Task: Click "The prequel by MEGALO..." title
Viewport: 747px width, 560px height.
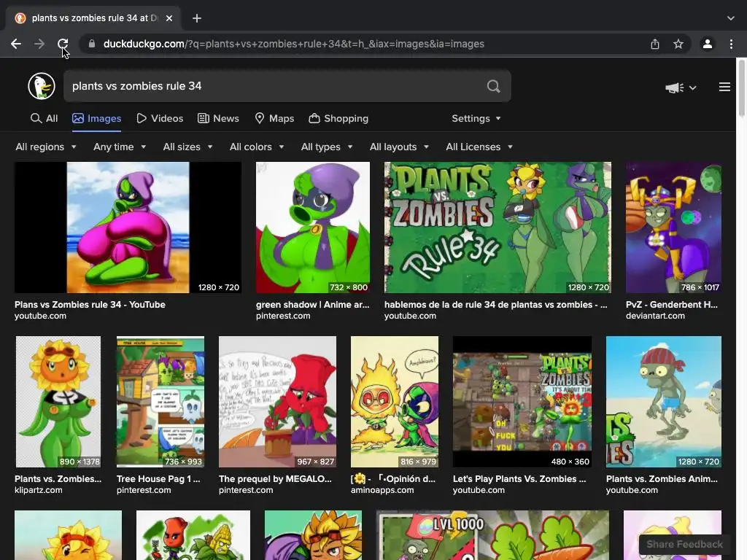Action: click(x=275, y=479)
